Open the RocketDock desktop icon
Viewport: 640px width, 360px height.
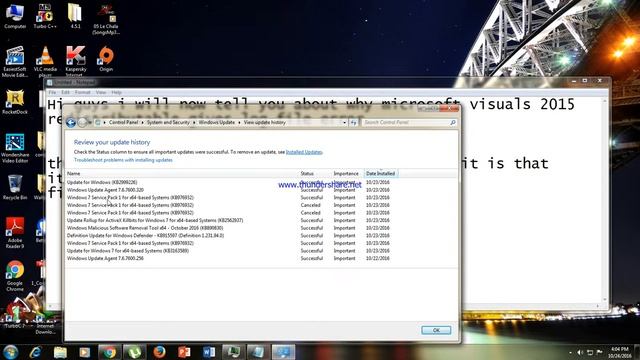(x=15, y=102)
